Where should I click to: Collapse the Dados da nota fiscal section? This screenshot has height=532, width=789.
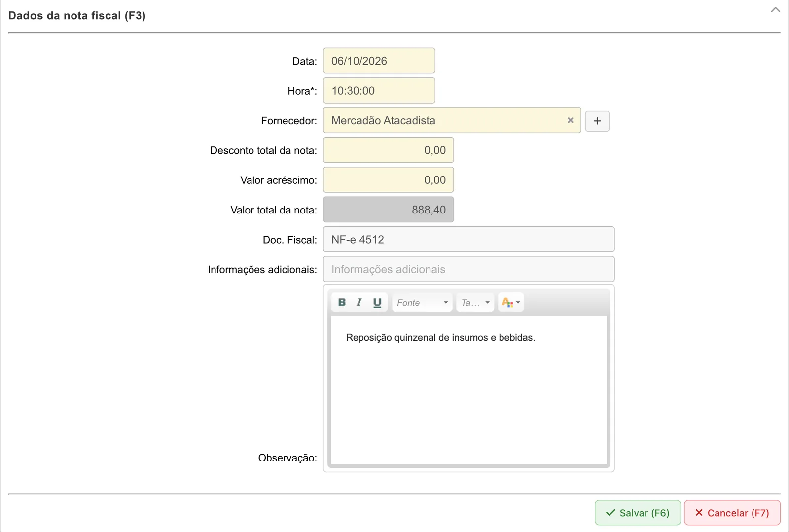(776, 10)
